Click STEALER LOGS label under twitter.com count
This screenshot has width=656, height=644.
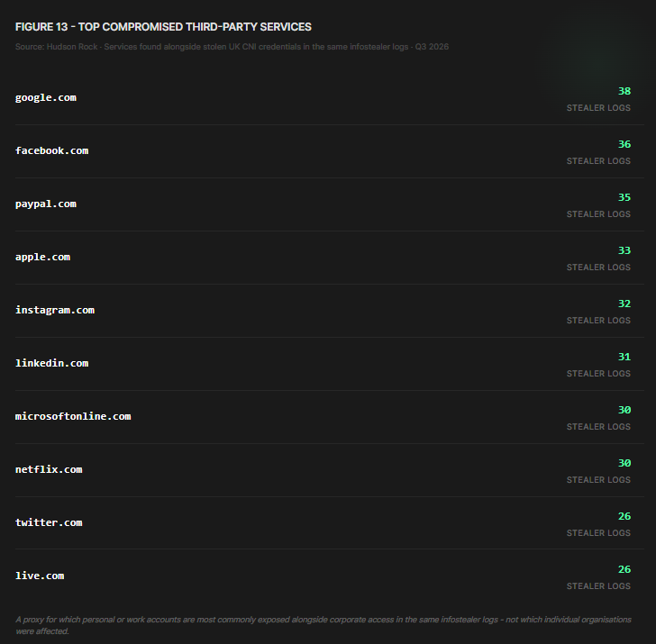coord(598,533)
